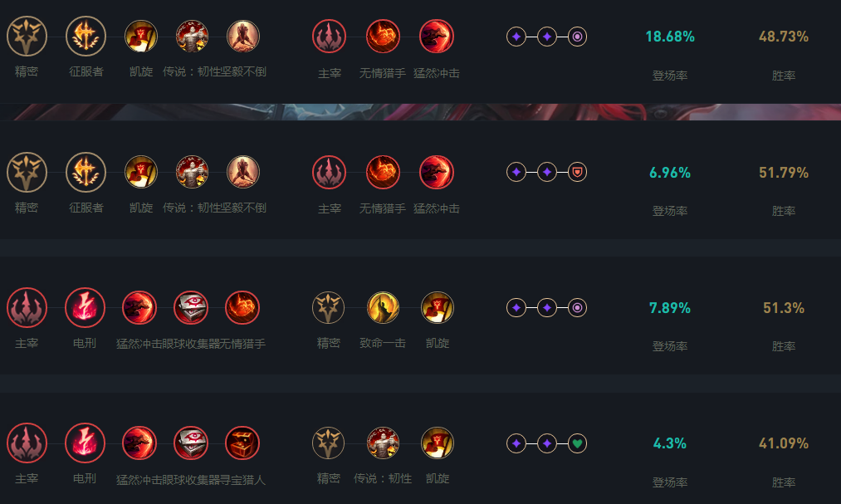Click the 主宰 tree icon in the first row
The image size is (841, 504).
pos(328,36)
